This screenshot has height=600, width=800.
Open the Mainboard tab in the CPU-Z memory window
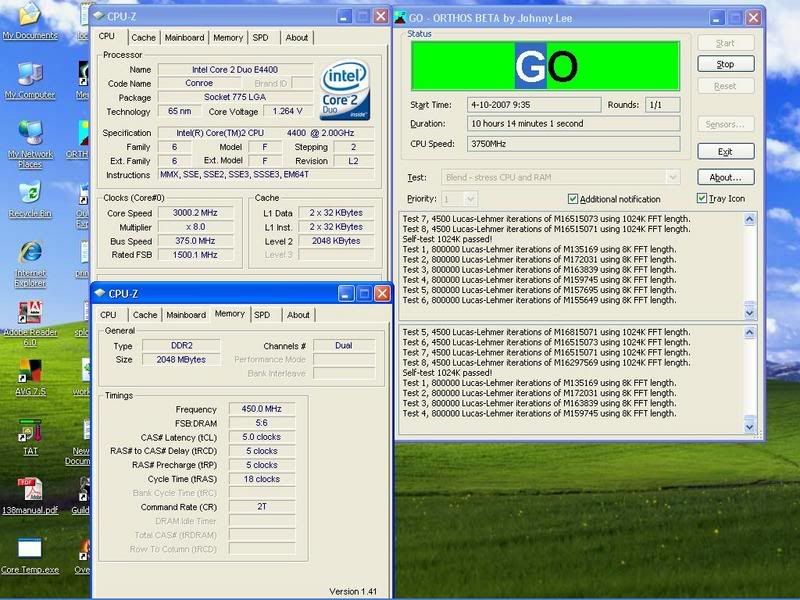pos(186,315)
